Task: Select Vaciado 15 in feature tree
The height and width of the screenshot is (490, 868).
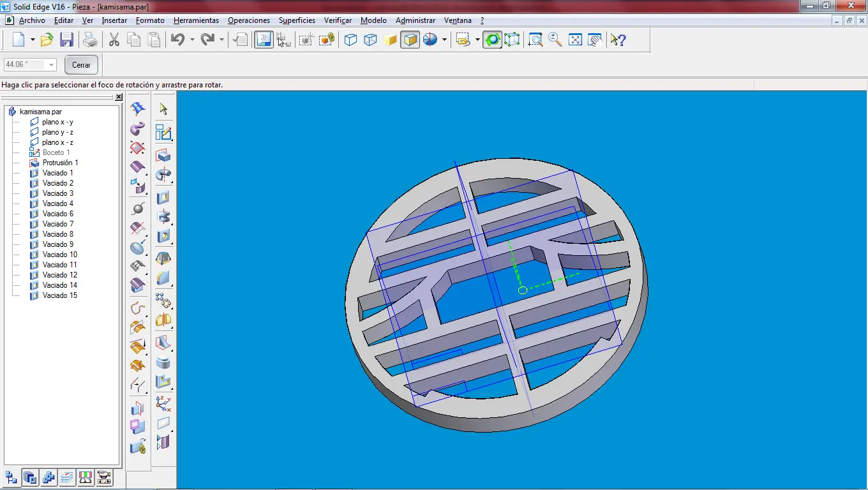Action: pyautogui.click(x=59, y=295)
